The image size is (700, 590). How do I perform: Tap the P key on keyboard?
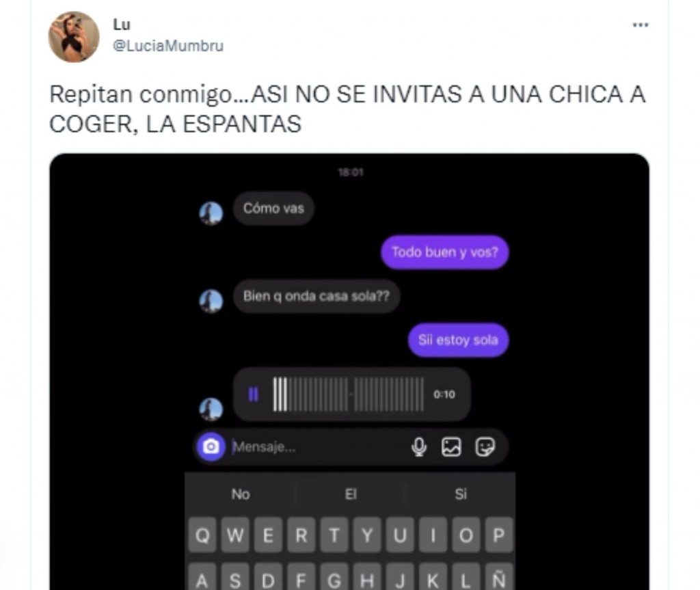(x=498, y=535)
